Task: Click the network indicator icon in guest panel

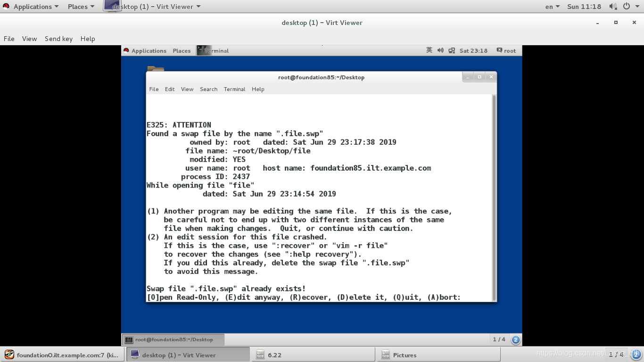Action: pyautogui.click(x=451, y=50)
